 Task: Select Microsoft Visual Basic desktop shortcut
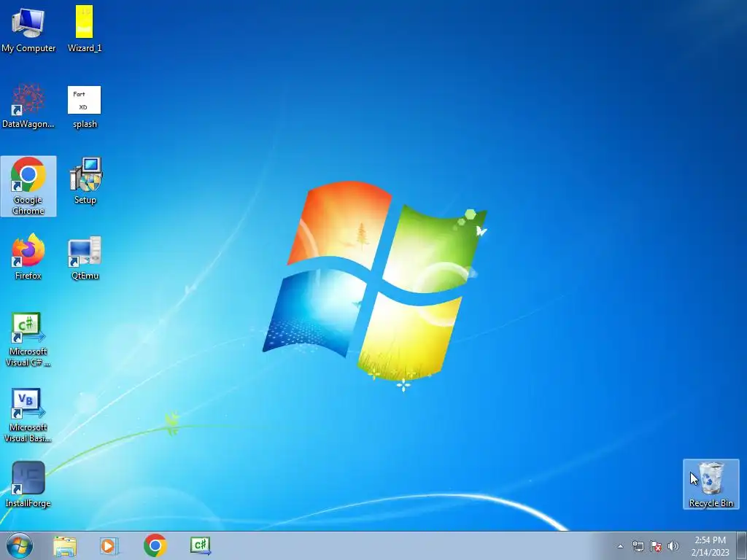(x=28, y=415)
